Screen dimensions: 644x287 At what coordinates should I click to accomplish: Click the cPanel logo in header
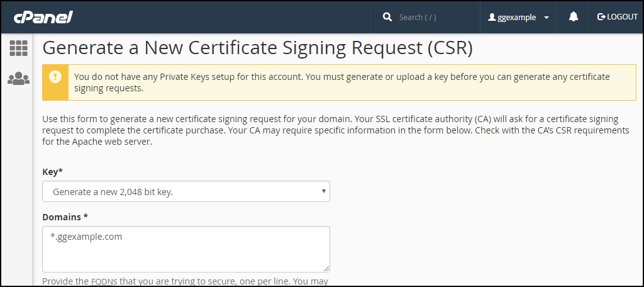pos(43,17)
